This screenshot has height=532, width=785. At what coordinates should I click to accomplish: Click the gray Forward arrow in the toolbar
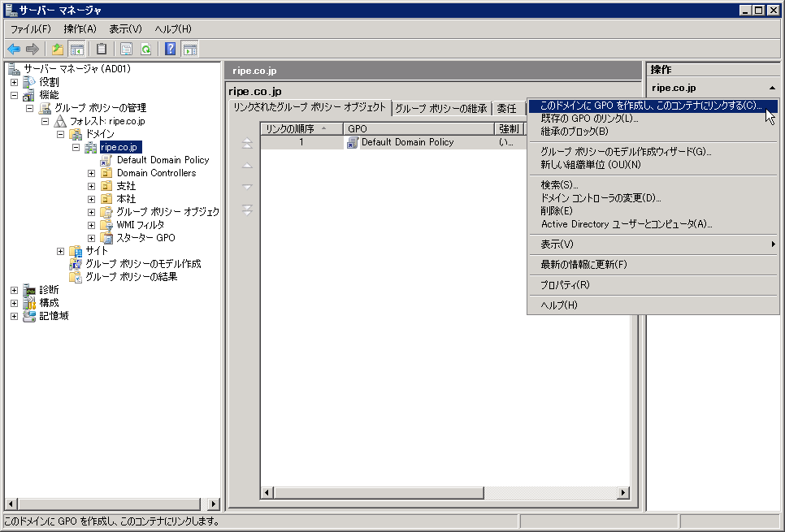pos(32,49)
